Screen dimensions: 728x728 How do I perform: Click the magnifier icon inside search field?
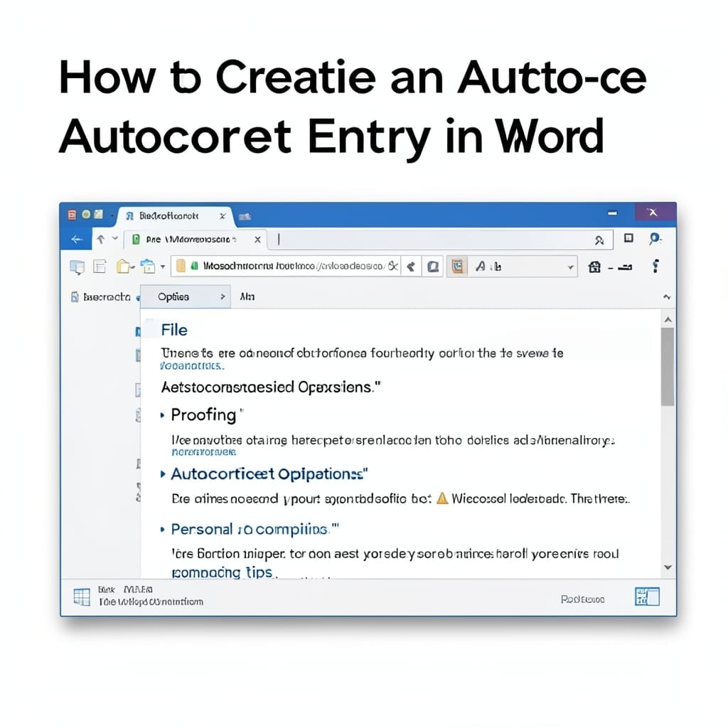coord(599,240)
